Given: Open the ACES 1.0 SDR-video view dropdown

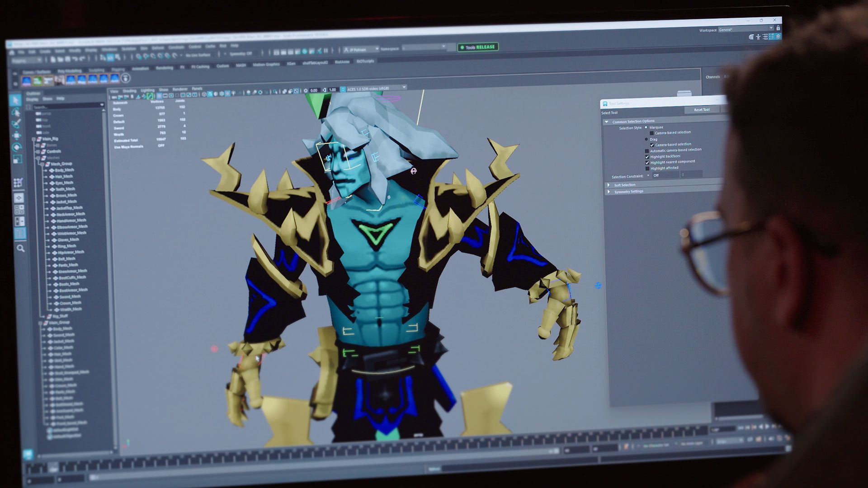Looking at the screenshot, I should coord(377,88).
